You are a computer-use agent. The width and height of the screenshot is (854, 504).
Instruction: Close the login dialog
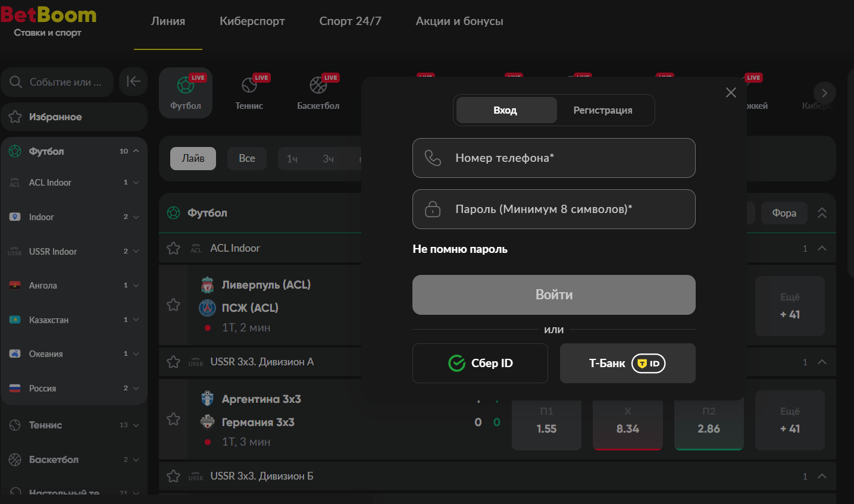[x=731, y=92]
